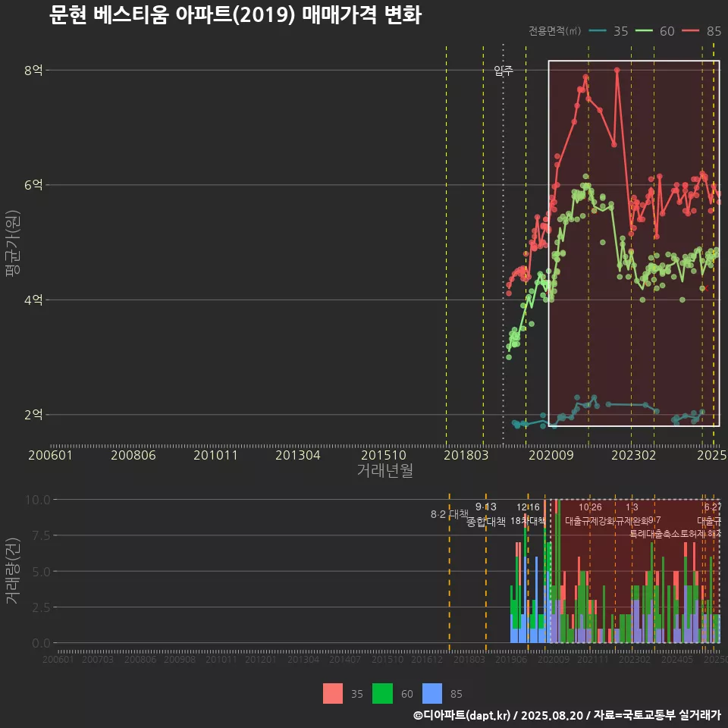Click the '7.5' volume axis label
Image resolution: width=728 pixels, height=728 pixels.
pyautogui.click(x=41, y=536)
